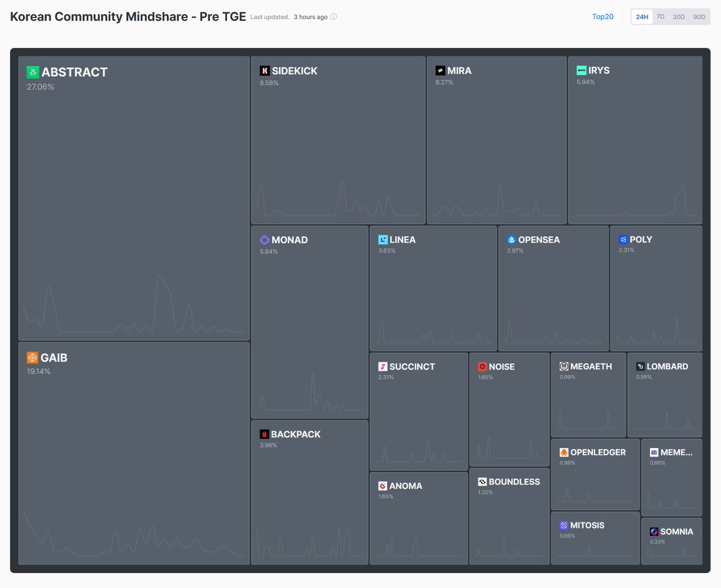Click the GAIB tile sparkline chart
Image resolution: width=721 pixels, height=588 pixels.
134,535
